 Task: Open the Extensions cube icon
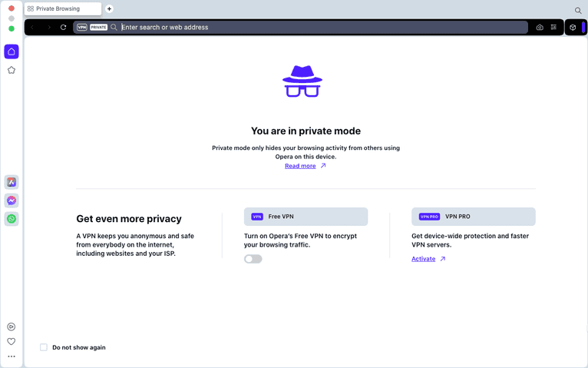tap(573, 27)
